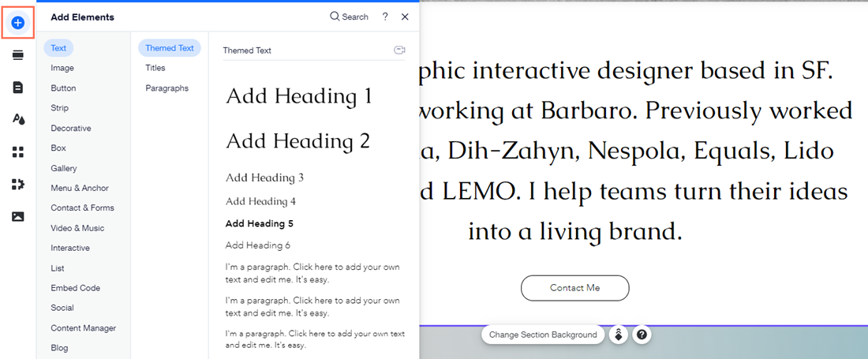Click the Contact Me button on page
This screenshot has width=868, height=359.
[x=575, y=288]
